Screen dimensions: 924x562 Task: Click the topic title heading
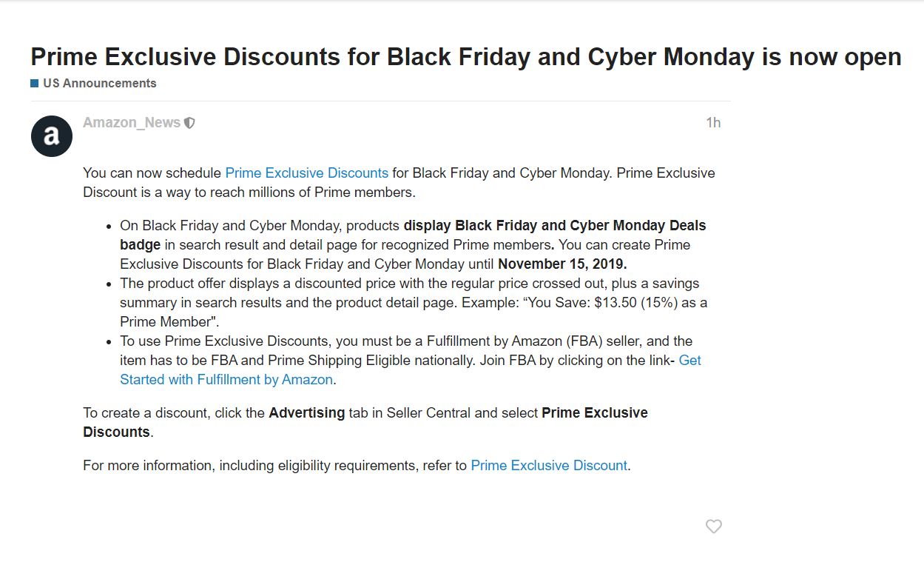[x=465, y=57]
